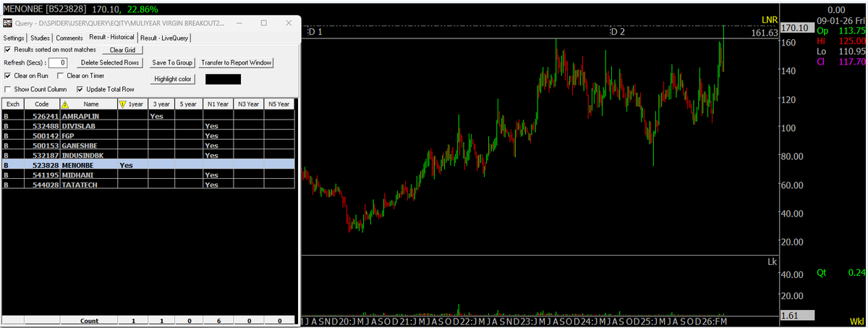Enable the Clear on Timer checkbox
The height and width of the screenshot is (328, 868).
61,75
